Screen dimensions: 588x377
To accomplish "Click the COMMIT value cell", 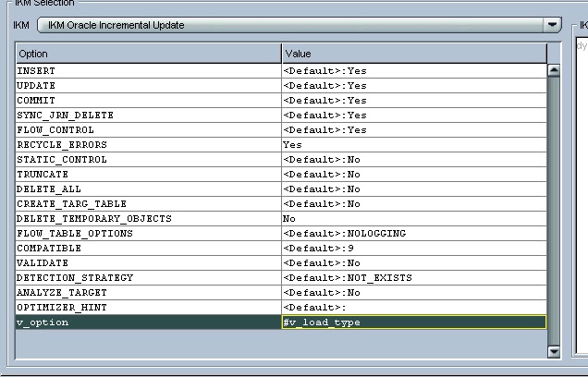I will pyautogui.click(x=414, y=101).
